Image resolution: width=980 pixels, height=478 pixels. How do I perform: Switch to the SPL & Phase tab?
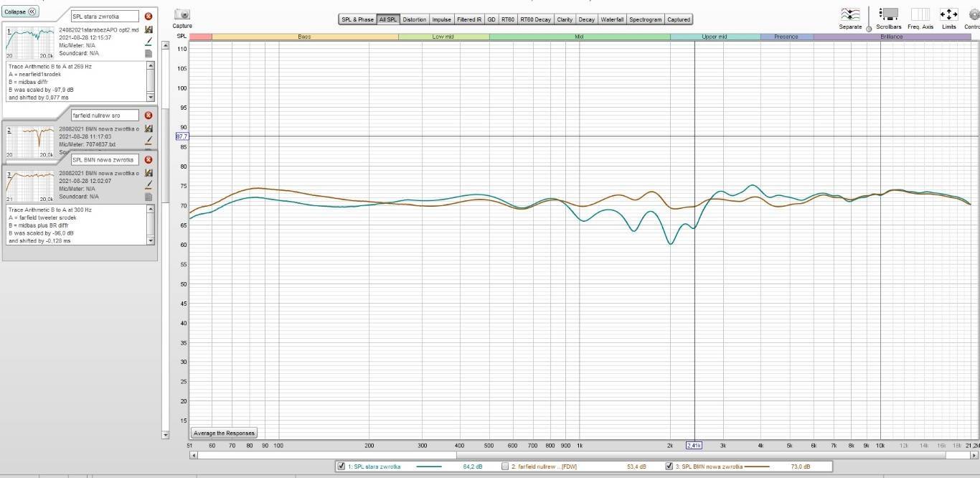pos(357,19)
